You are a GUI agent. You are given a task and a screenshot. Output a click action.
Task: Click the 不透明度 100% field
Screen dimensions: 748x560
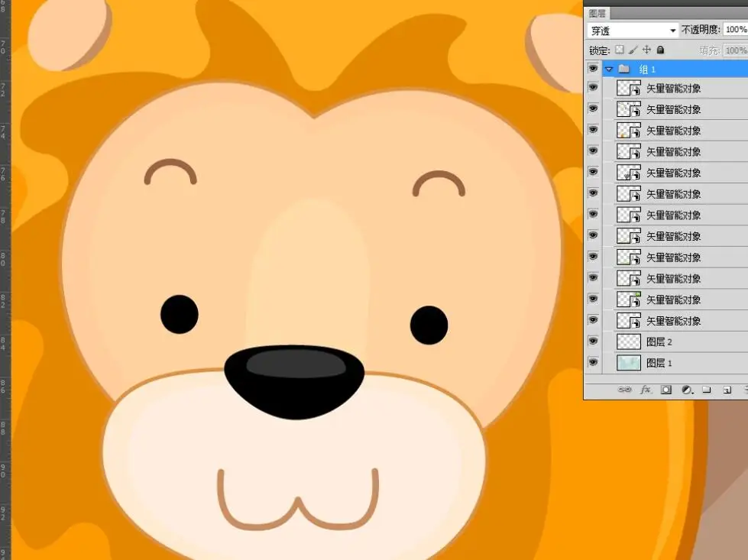pos(736,30)
